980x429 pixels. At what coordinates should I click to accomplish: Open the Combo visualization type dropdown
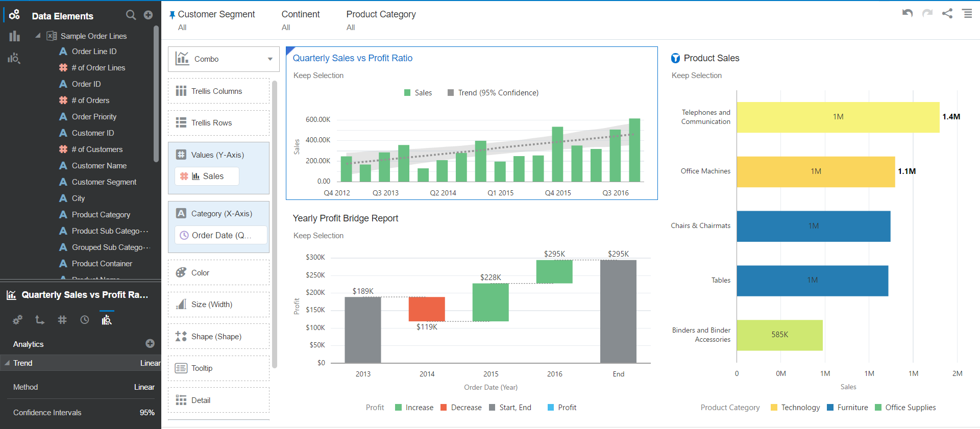click(x=224, y=59)
